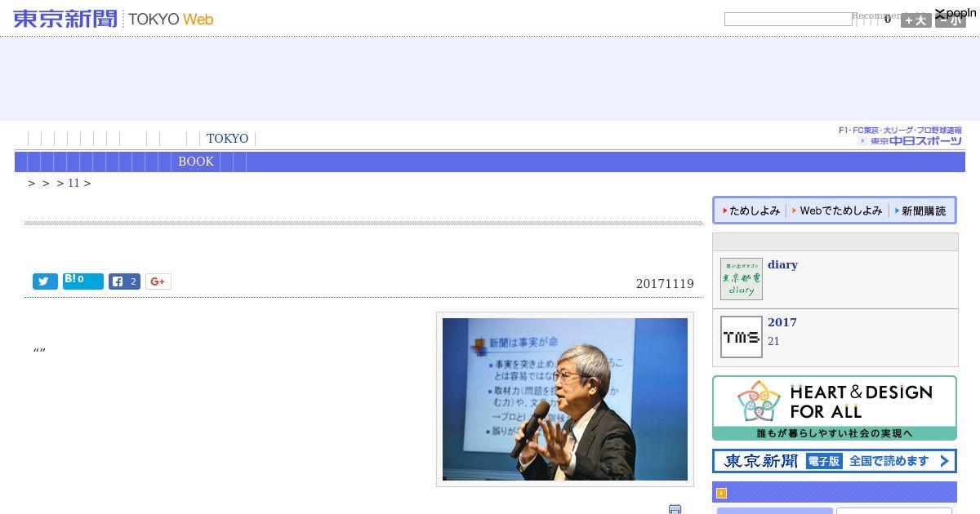Open the popIn logo link
The width and height of the screenshot is (980, 514).
(955, 13)
